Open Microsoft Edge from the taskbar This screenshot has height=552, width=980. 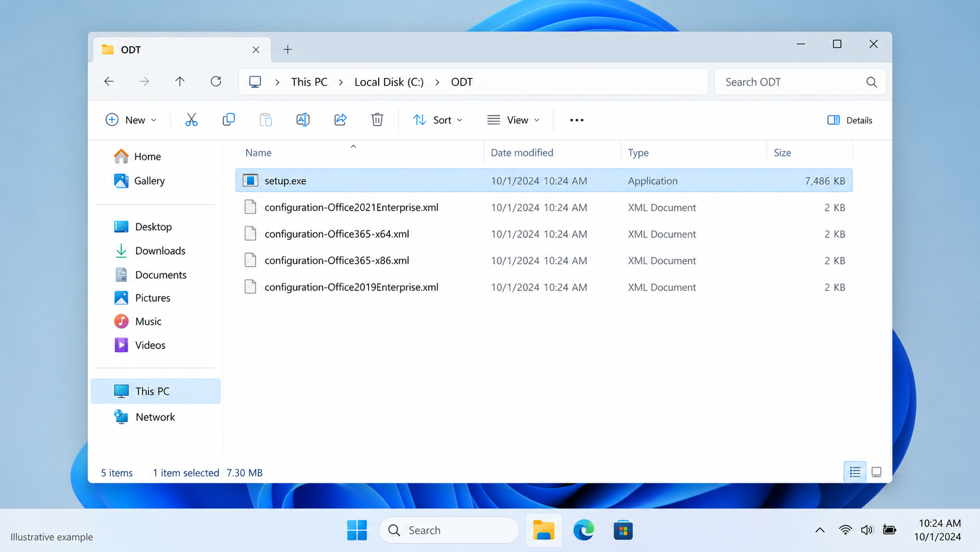click(x=584, y=530)
